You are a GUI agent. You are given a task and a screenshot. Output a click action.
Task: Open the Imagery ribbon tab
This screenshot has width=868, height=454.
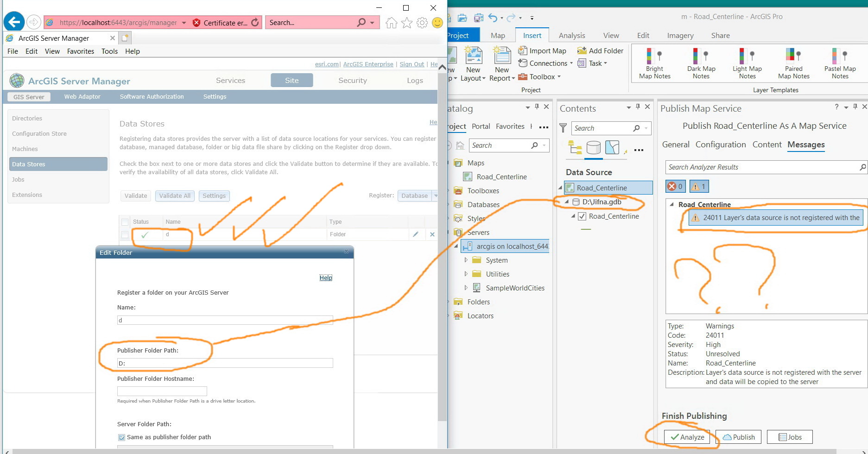coord(680,36)
